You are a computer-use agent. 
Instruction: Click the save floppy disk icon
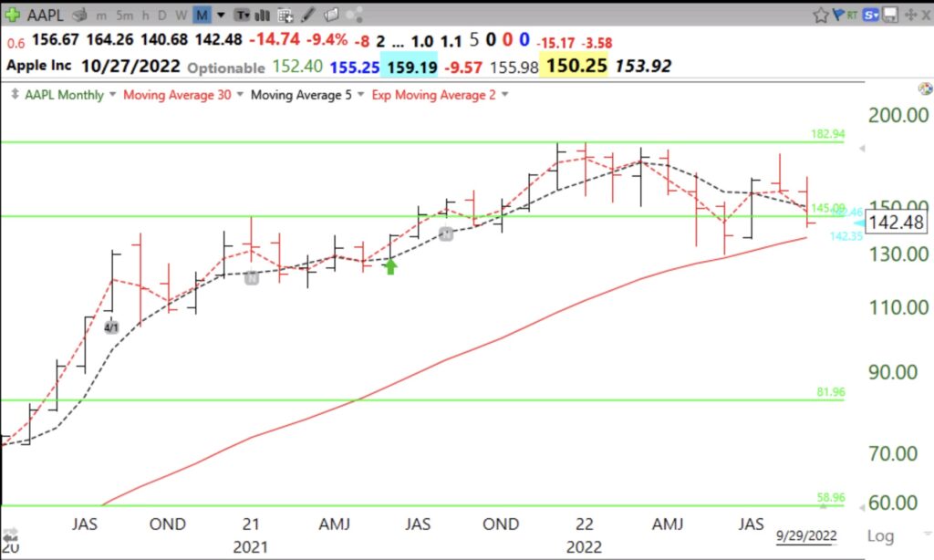(x=890, y=15)
